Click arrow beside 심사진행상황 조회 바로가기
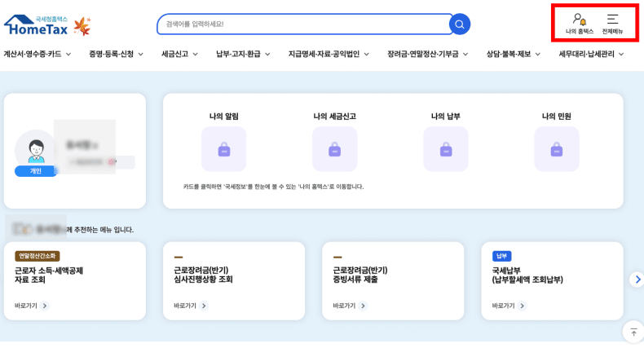 pos(204,306)
